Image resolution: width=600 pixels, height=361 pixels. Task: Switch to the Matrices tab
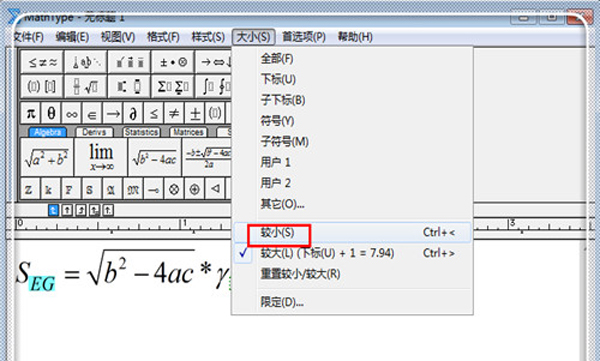point(188,132)
